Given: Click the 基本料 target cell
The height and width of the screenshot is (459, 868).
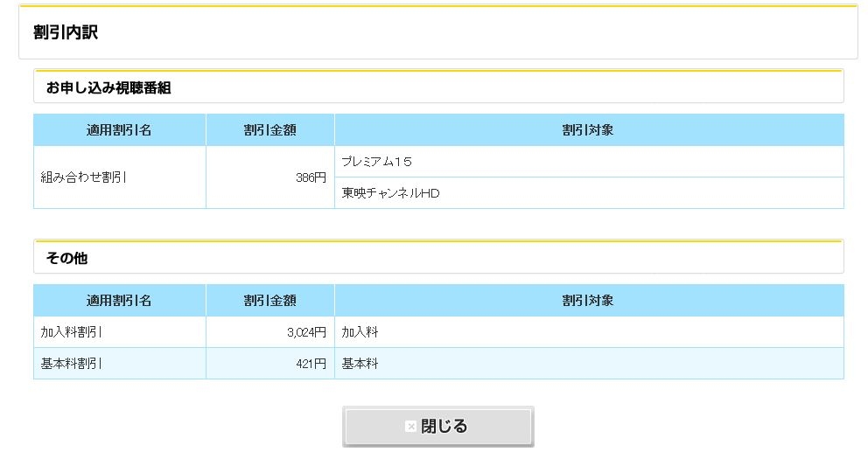Looking at the screenshot, I should pos(360,364).
